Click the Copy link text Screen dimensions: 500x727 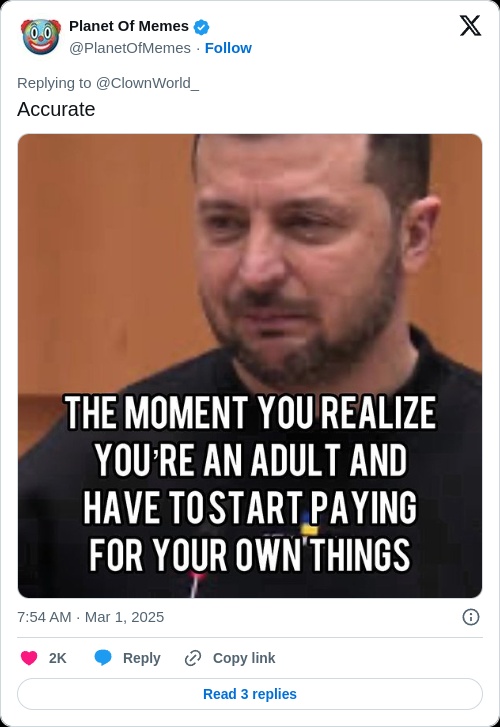(244, 658)
